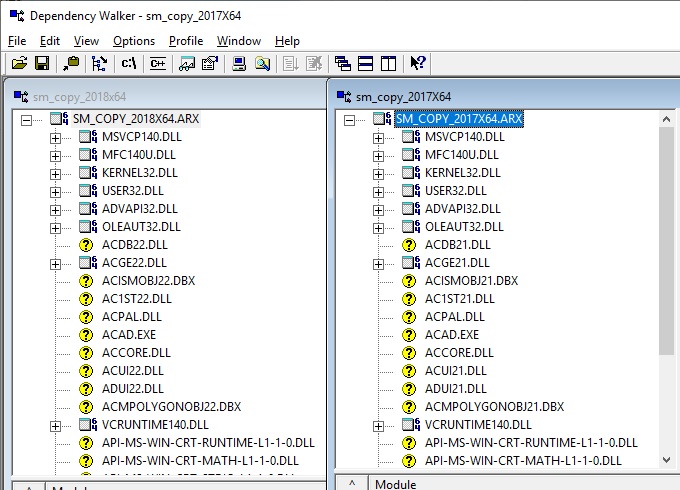Click the vertical scrollbar thumb in 2017X64 tree
The width and height of the screenshot is (680, 490).
coord(666,241)
